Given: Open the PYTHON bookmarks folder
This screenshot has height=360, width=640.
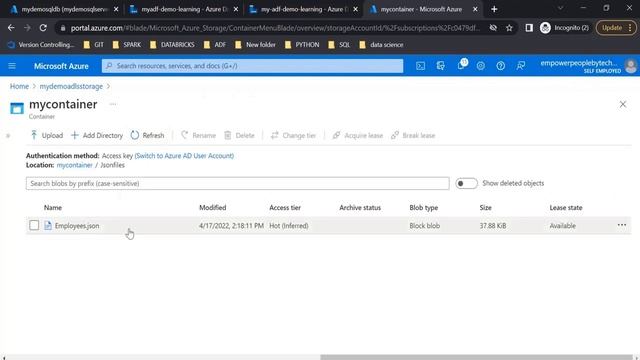Looking at the screenshot, I should click(302, 45).
